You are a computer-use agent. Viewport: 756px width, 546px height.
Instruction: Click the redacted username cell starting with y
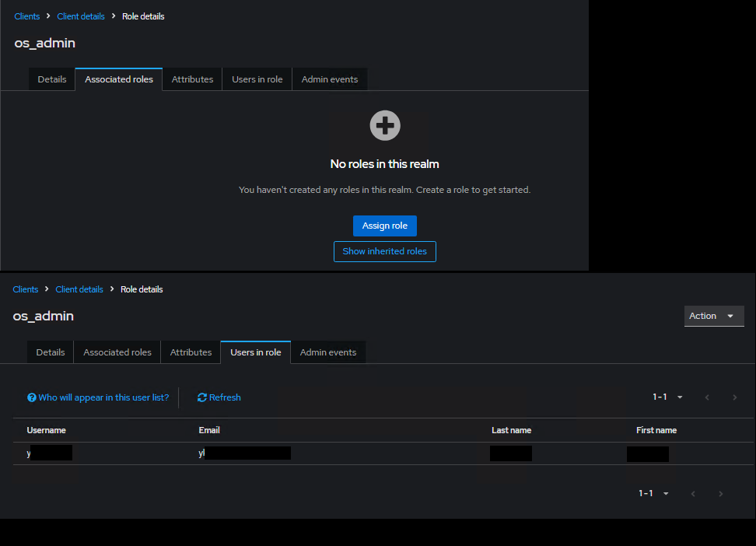[50, 453]
